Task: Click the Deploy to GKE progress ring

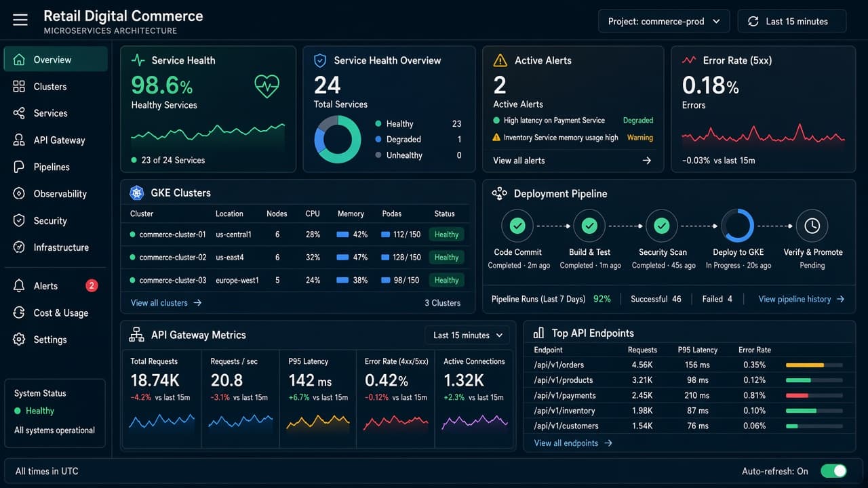Action: click(738, 226)
